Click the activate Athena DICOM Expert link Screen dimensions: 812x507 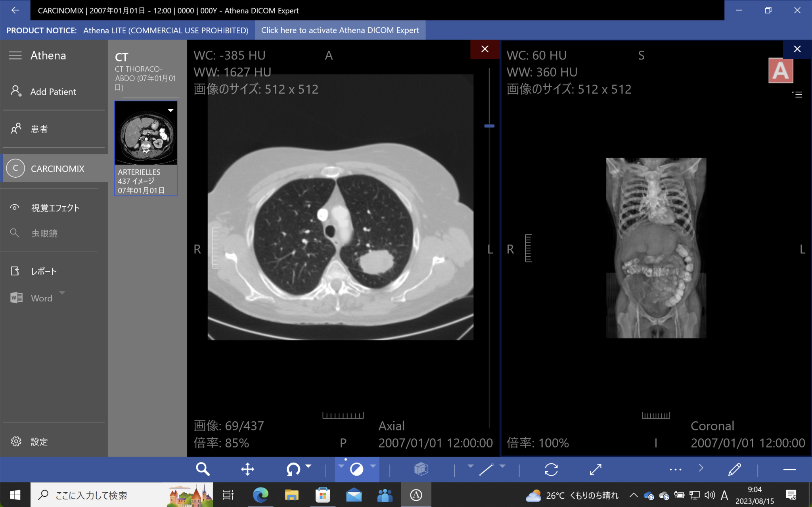click(340, 30)
